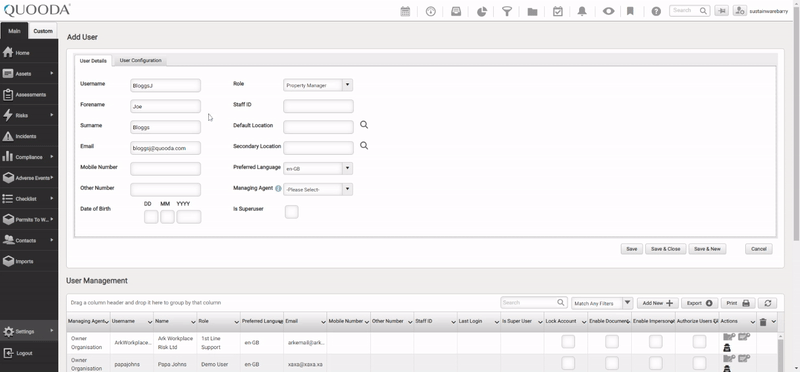Tick the Is Superuser checkbox
Image resolution: width=800 pixels, height=372 pixels.
click(291, 211)
